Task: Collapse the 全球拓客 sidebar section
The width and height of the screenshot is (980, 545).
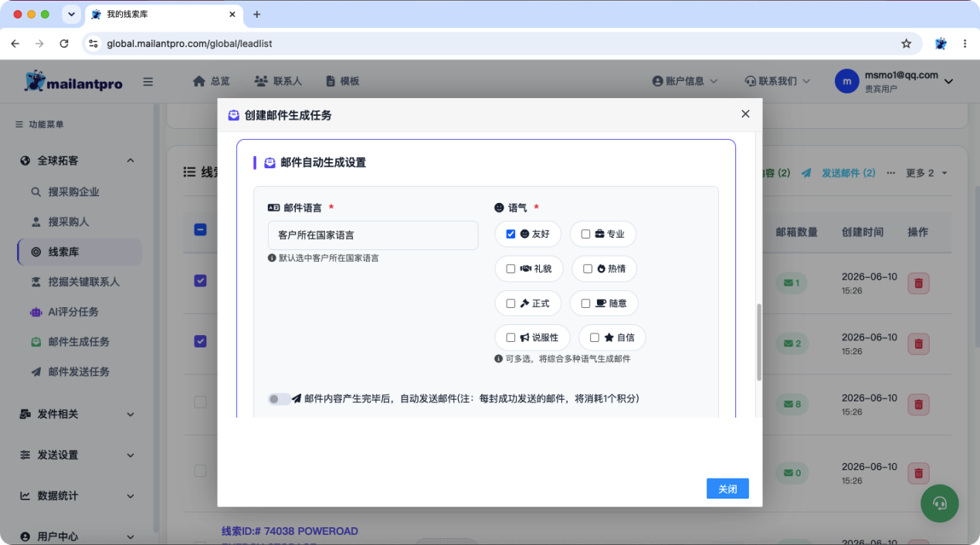Action: pos(77,161)
